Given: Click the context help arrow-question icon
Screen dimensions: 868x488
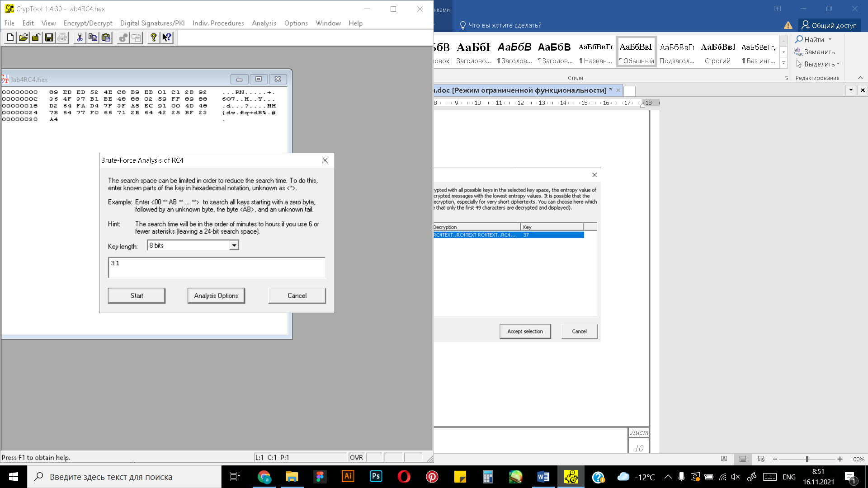Looking at the screenshot, I should pyautogui.click(x=167, y=38).
